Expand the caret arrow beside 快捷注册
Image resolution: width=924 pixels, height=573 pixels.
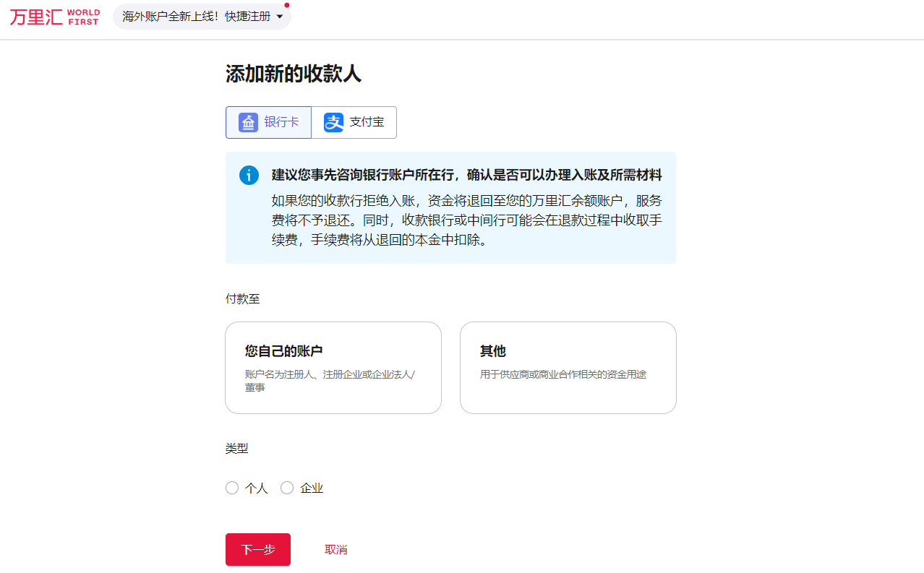click(280, 17)
